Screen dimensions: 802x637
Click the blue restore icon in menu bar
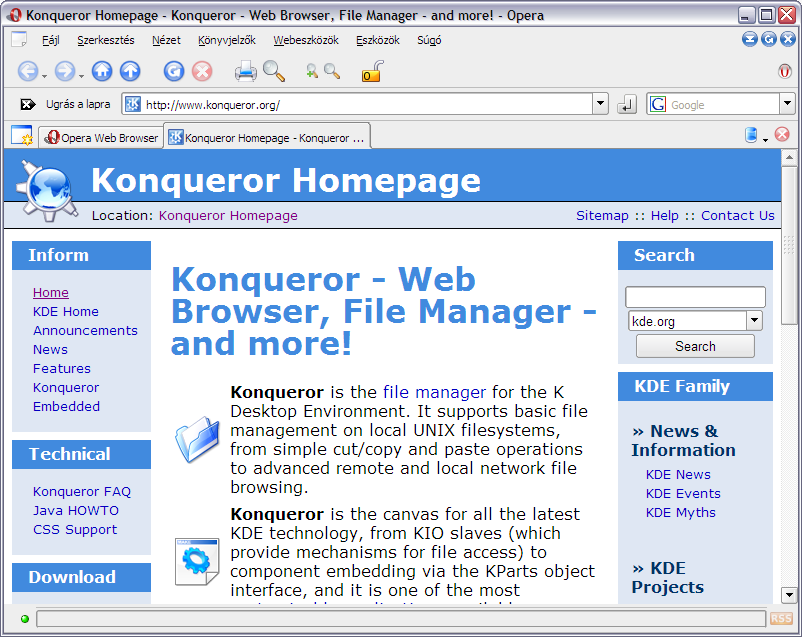coord(768,39)
